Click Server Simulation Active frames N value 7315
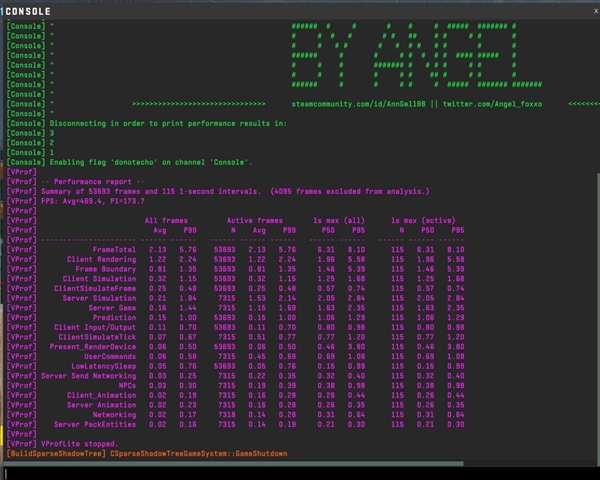Screen dimensions: 600x480 (x=227, y=298)
